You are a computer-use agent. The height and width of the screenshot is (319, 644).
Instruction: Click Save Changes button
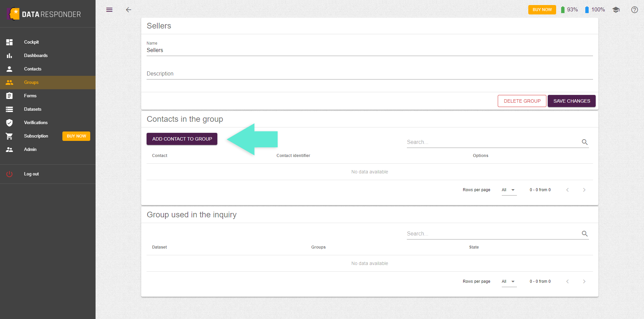572,101
